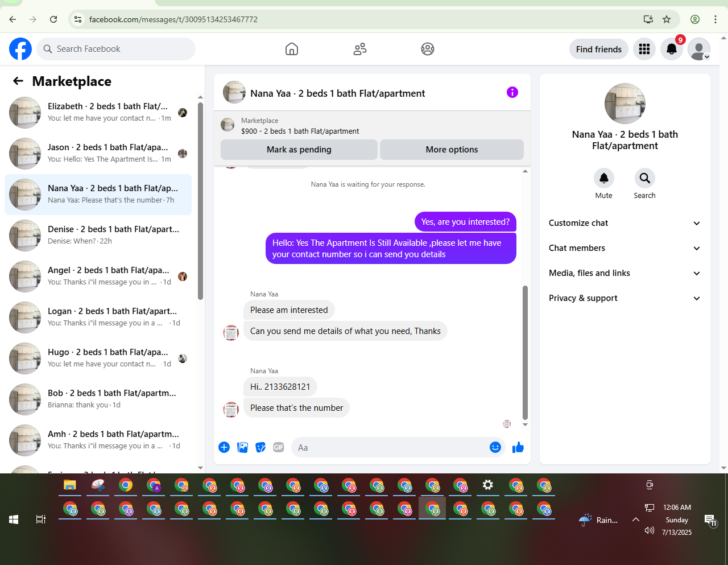Open the Facebook logo home link

pos(20,49)
